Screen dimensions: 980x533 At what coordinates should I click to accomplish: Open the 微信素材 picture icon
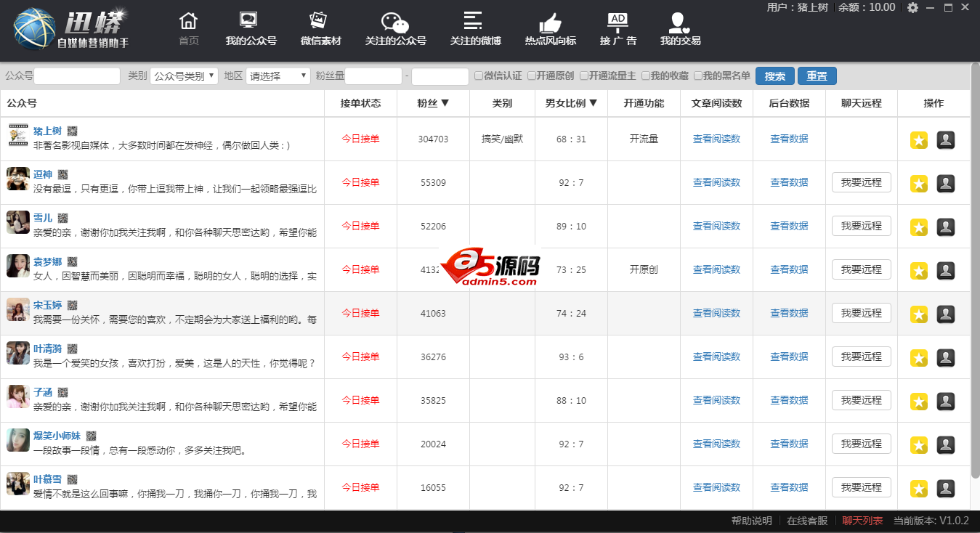(x=320, y=22)
